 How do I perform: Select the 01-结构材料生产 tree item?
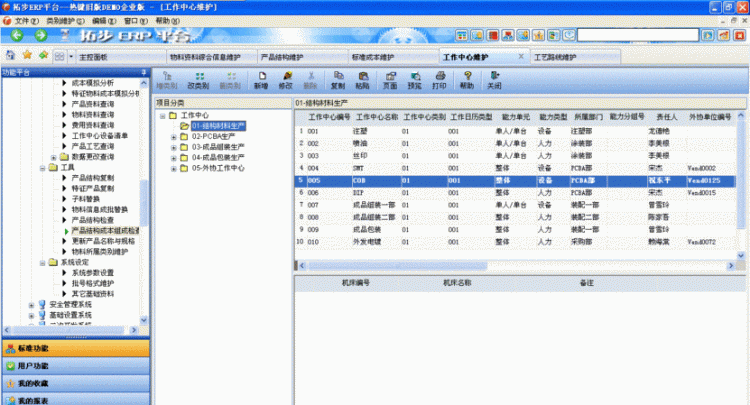click(x=218, y=126)
